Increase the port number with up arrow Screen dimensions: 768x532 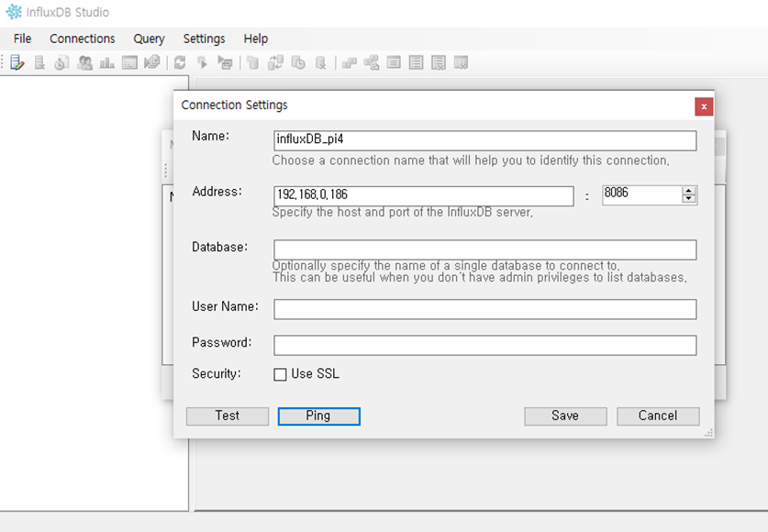pyautogui.click(x=689, y=191)
